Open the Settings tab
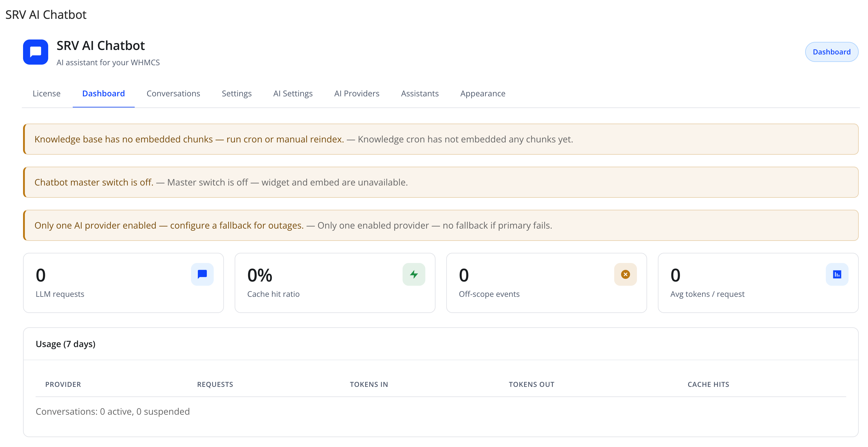This screenshot has height=447, width=868. (x=236, y=93)
